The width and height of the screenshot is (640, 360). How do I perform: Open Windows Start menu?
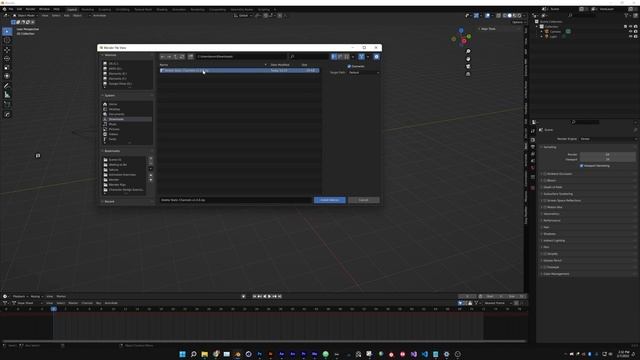[x=182, y=354]
